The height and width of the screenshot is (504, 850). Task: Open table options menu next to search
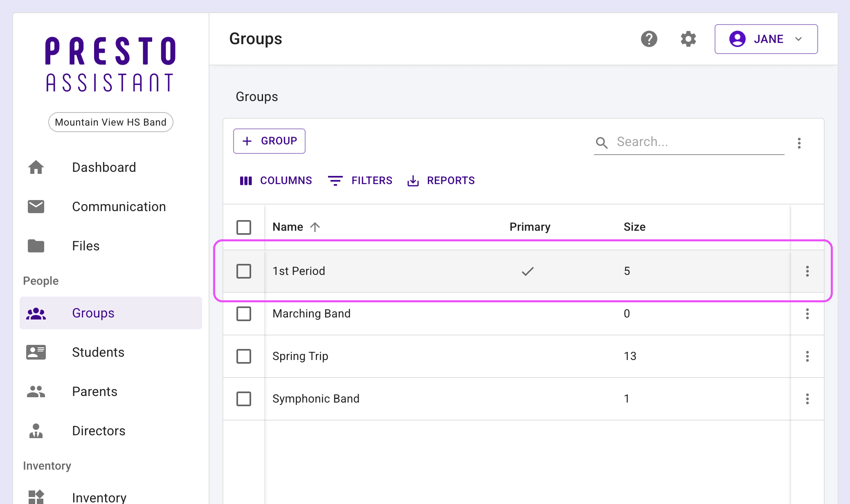[799, 143]
